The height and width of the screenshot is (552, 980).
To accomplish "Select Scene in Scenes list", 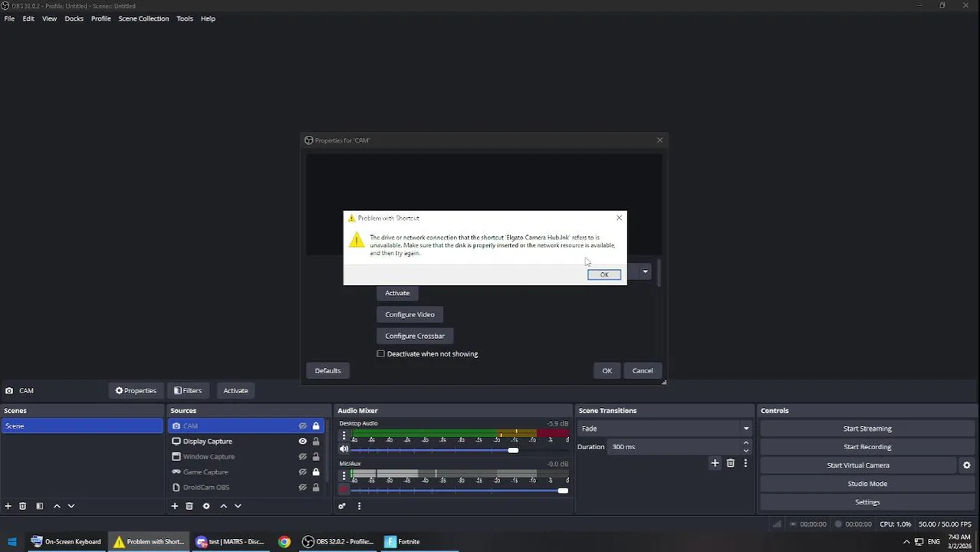I will pos(82,426).
